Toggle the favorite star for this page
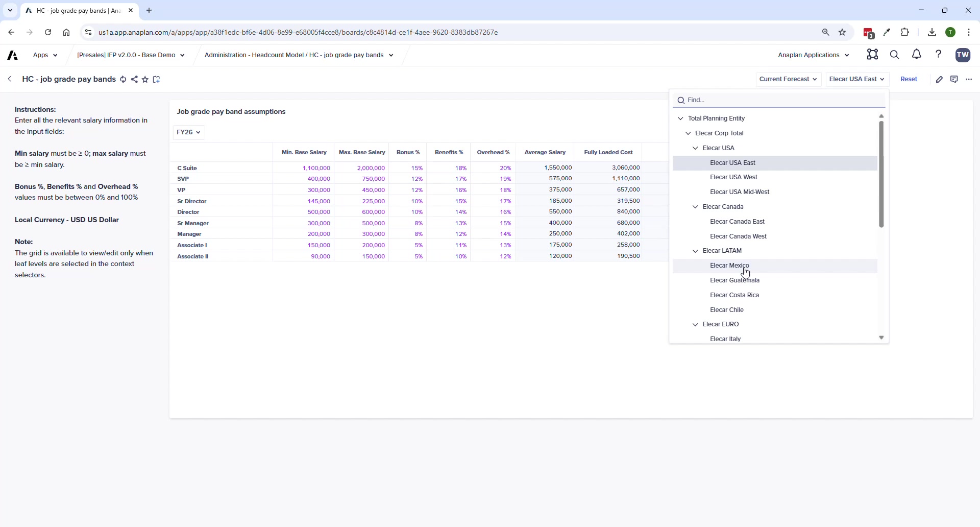 tap(145, 79)
